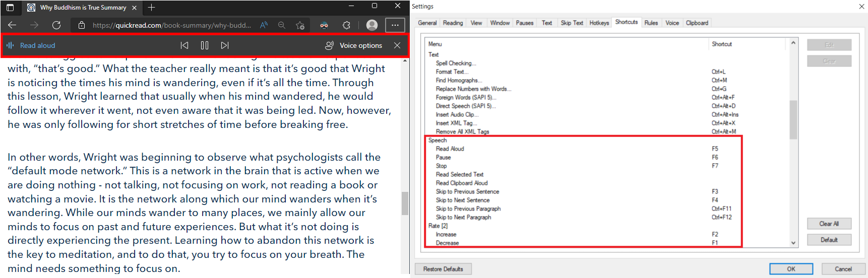Viewport: 868px width, 278px height.
Task: Click the browser page scrollbar thumb
Action: 405,203
